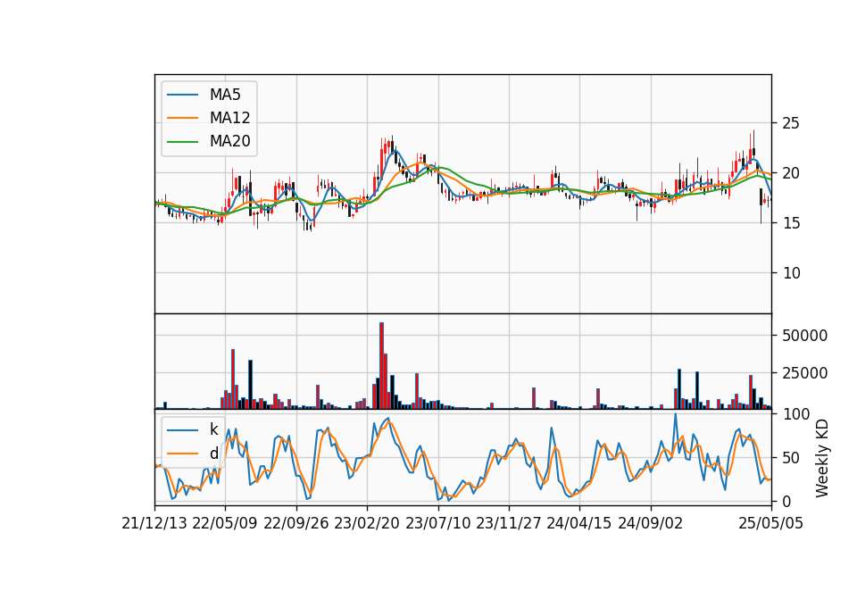Click the price axis value 10

(791, 273)
